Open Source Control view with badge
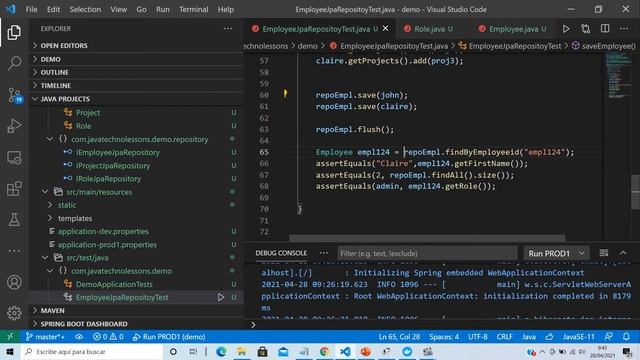 click(15, 95)
